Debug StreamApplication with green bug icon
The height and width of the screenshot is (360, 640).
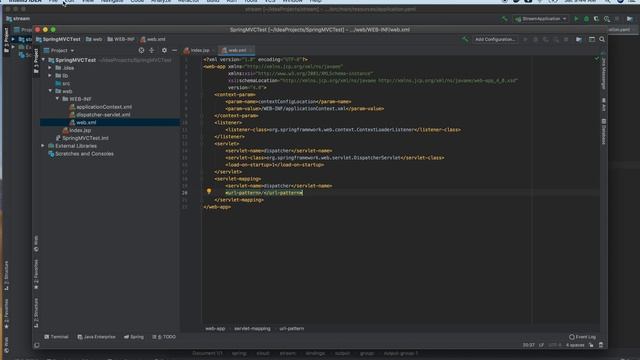tap(586, 19)
